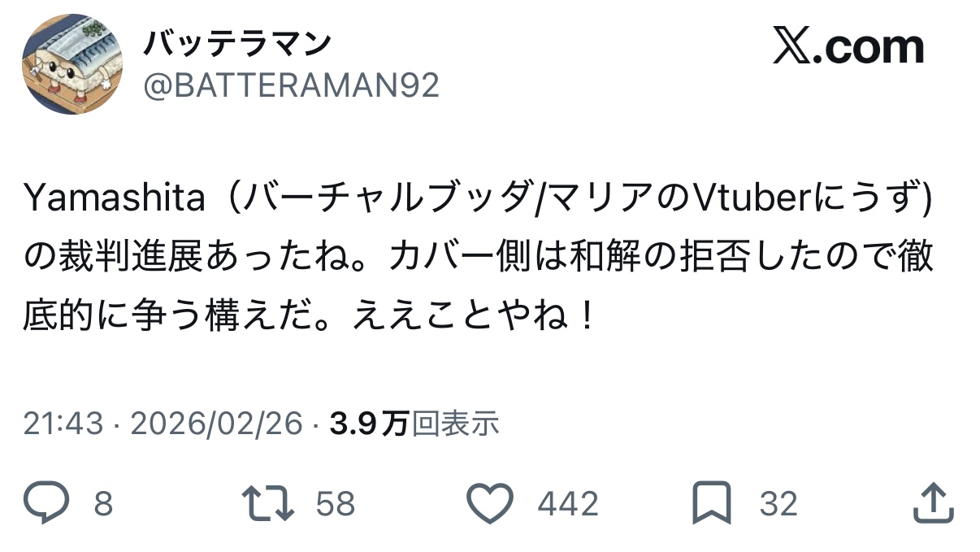Click the repost arrows icon
The height and width of the screenshot is (552, 980).
coord(269,504)
